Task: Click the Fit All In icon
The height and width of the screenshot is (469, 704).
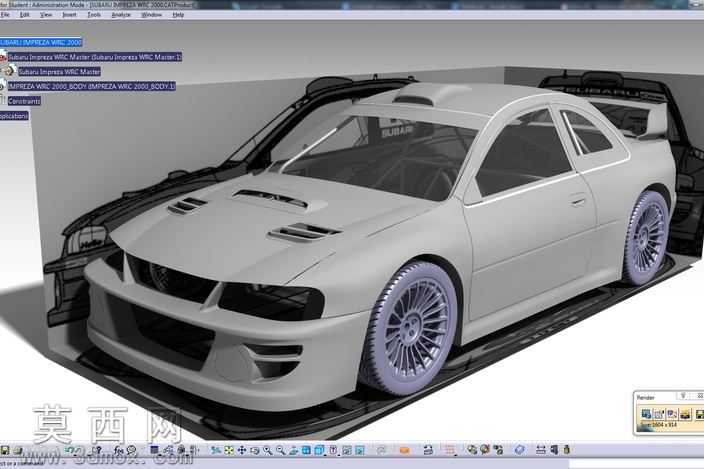Action: click(229, 450)
